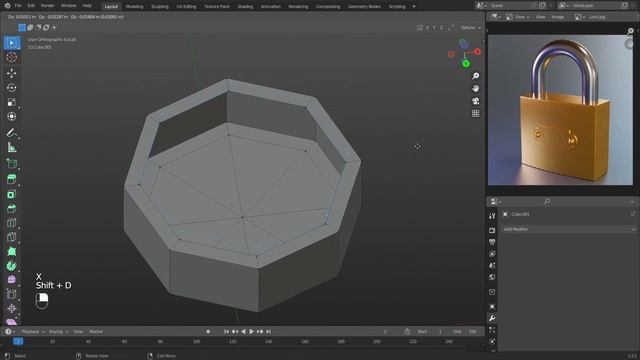Screen dimensions: 640x360
Task: Open the viewport Options dropdown
Action: (x=470, y=27)
